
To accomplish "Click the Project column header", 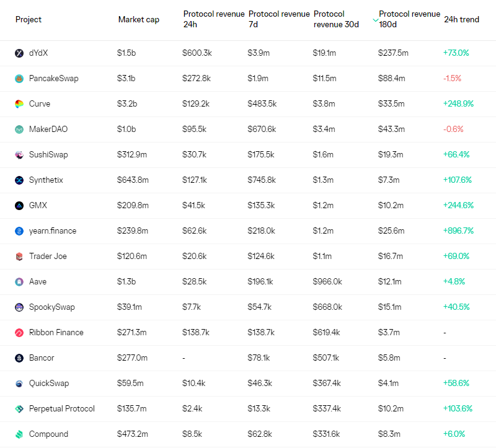I will pos(29,20).
